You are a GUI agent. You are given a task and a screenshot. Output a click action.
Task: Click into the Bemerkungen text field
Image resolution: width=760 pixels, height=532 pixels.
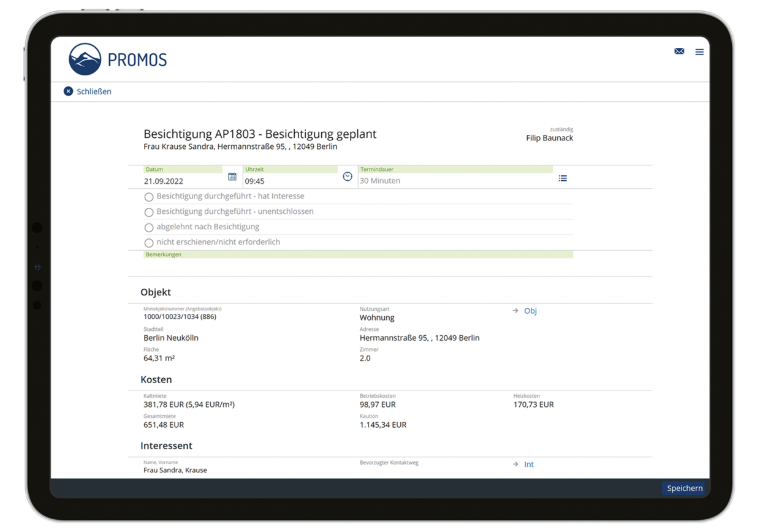(x=358, y=266)
